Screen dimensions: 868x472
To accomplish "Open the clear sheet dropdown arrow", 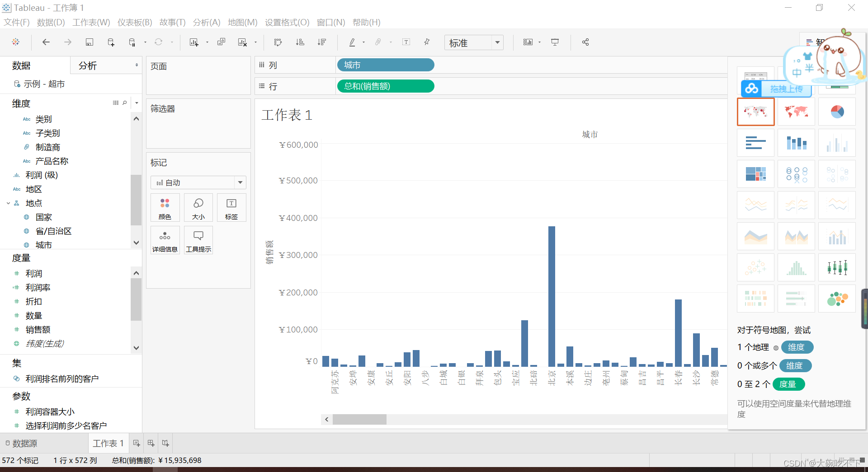I will 255,42.
